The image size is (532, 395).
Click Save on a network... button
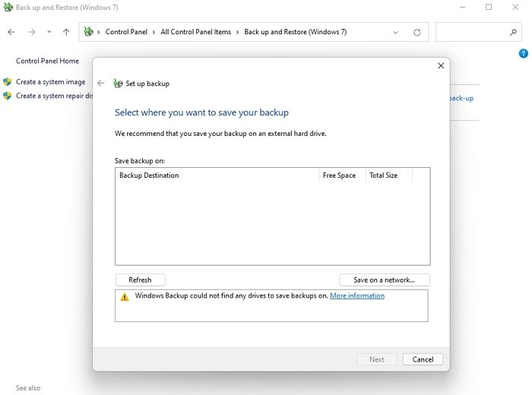click(x=384, y=280)
